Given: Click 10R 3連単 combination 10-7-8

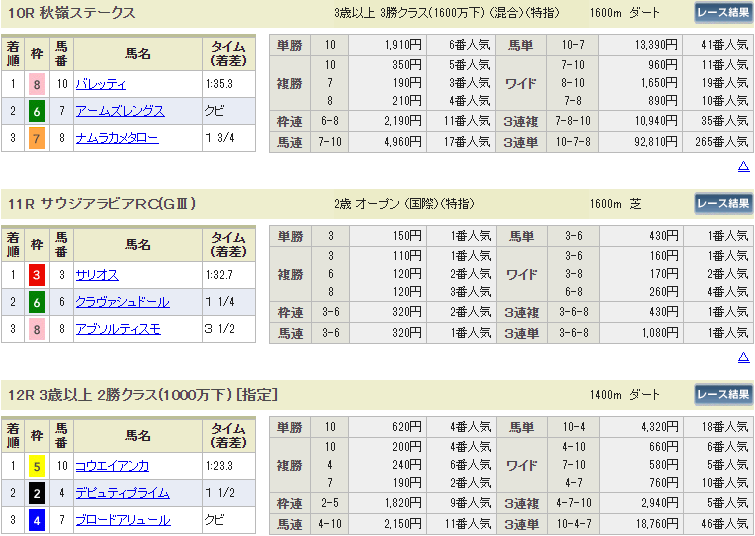Looking at the screenshot, I should coord(573,142).
